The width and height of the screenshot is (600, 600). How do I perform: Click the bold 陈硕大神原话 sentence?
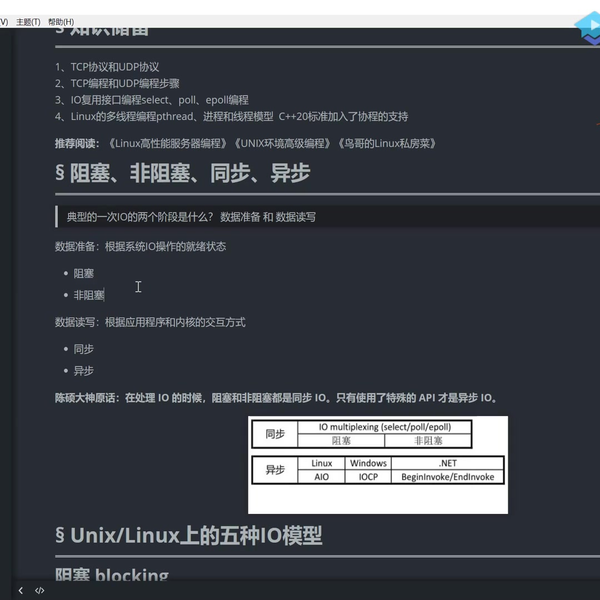click(x=276, y=398)
